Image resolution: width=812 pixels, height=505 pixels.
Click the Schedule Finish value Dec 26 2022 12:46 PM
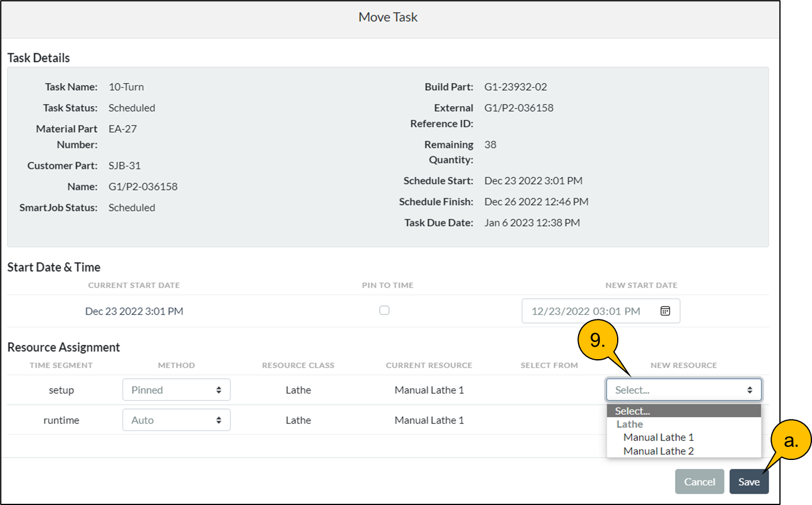point(537,202)
